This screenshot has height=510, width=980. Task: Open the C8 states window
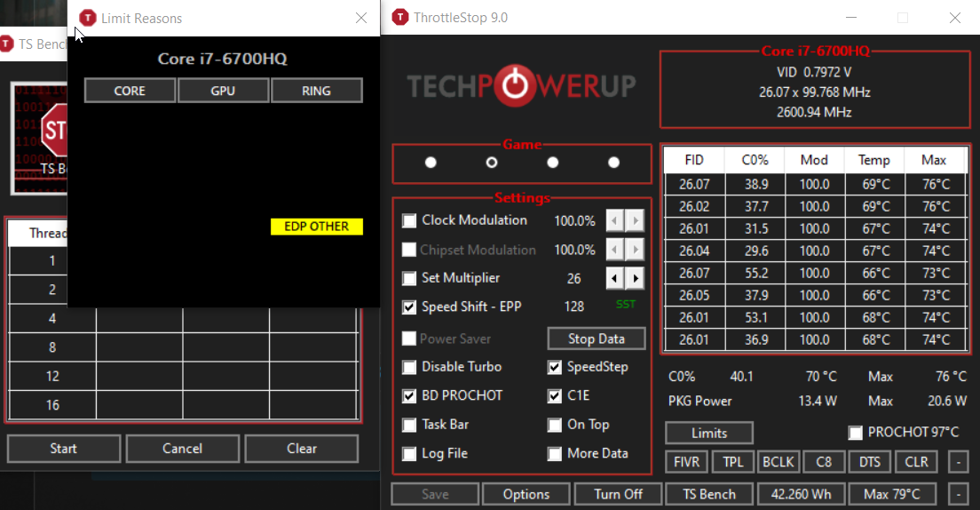[824, 462]
